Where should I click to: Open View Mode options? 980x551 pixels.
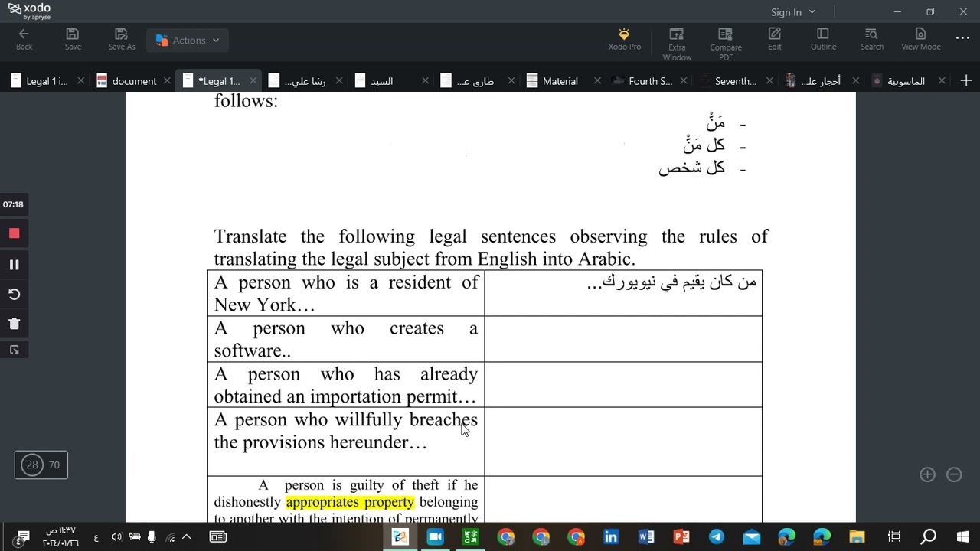[920, 39]
